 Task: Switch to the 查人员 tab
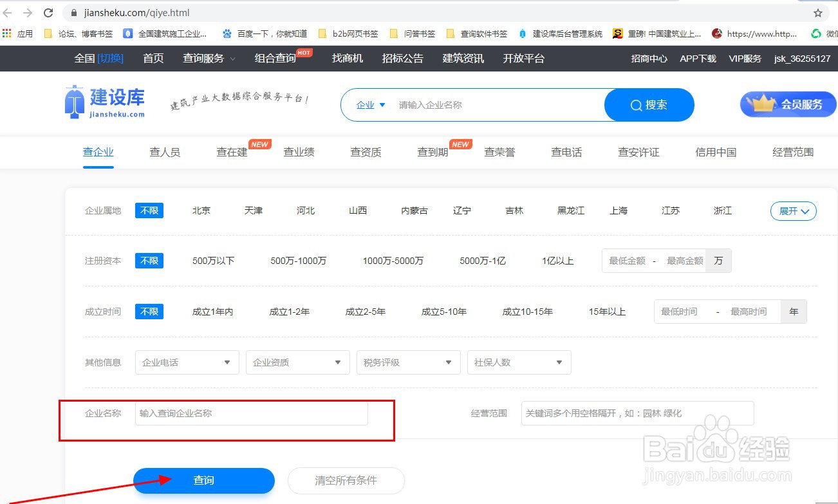click(165, 153)
